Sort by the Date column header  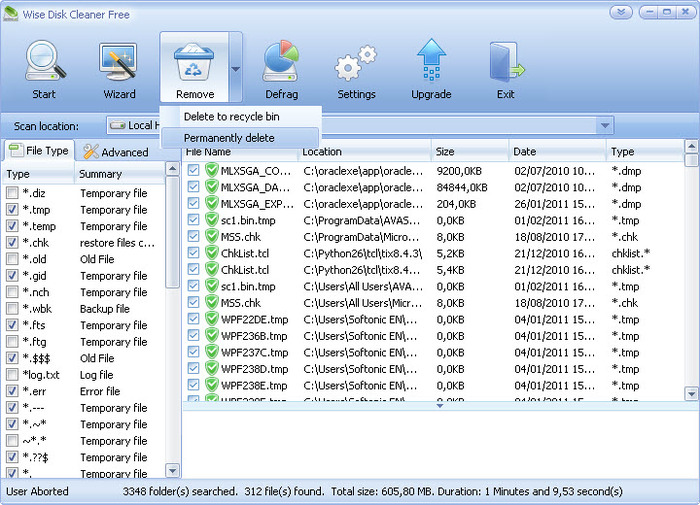click(557, 152)
